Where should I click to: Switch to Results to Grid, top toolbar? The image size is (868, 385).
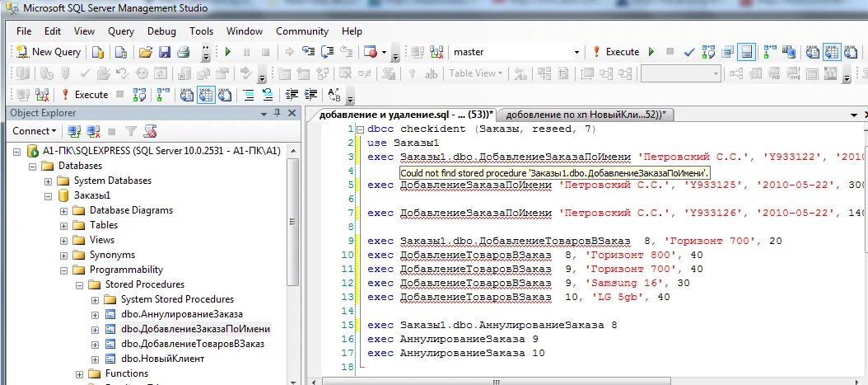coord(831,52)
